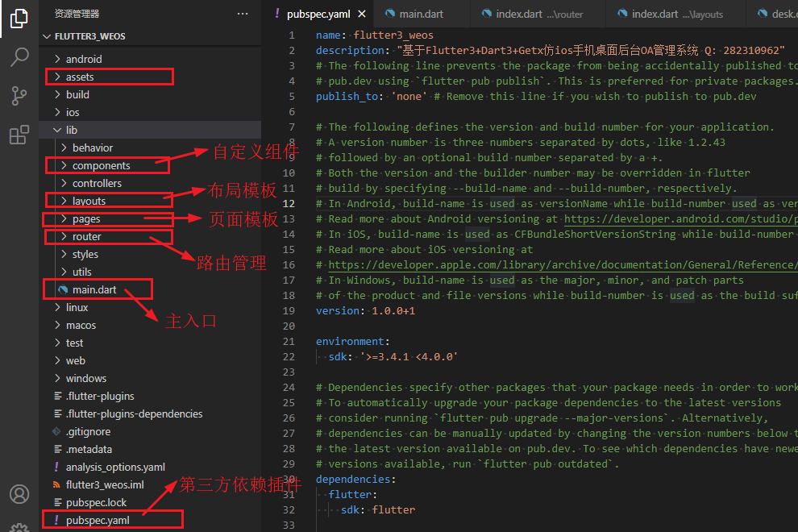Image resolution: width=798 pixels, height=532 pixels.
Task: Click the file icon beside .metadata
Action: (57, 450)
